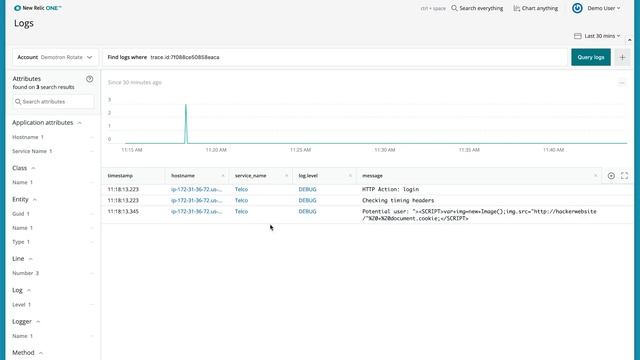Click the add column plus-circle icon
This screenshot has width=640, height=360.
point(611,176)
